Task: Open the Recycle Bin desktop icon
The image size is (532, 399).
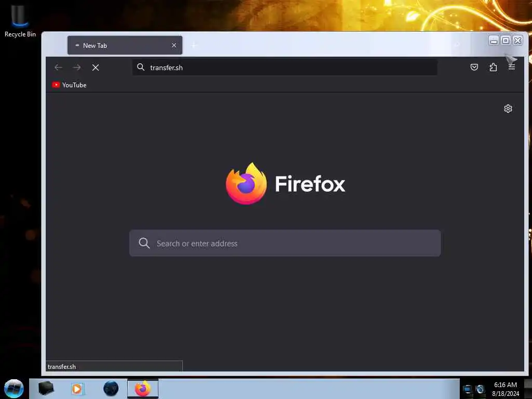Action: (20, 20)
